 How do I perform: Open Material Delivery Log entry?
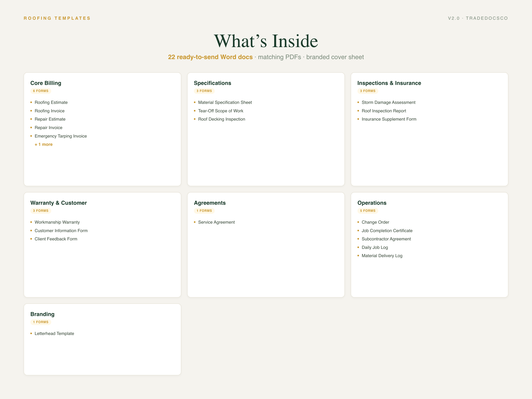click(x=382, y=256)
